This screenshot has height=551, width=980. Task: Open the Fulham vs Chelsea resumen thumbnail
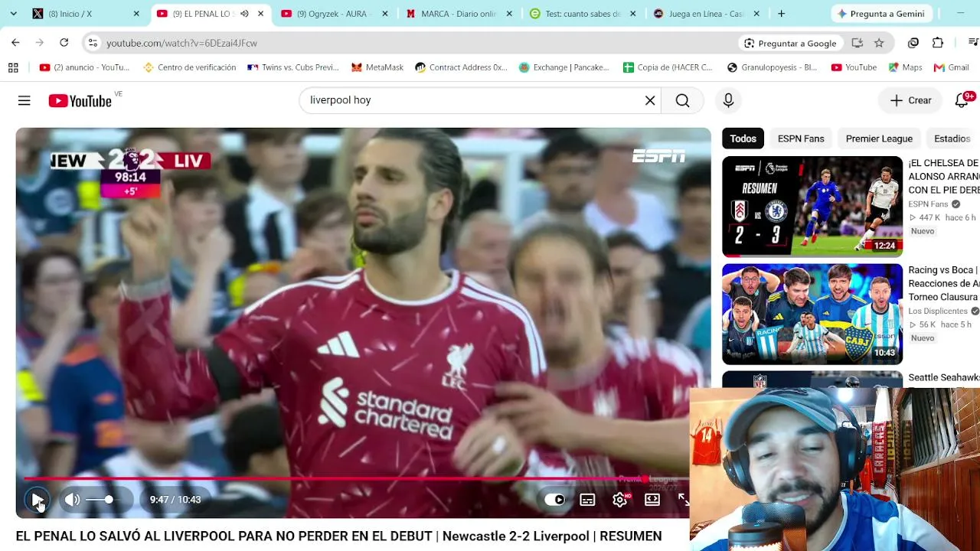click(x=812, y=207)
